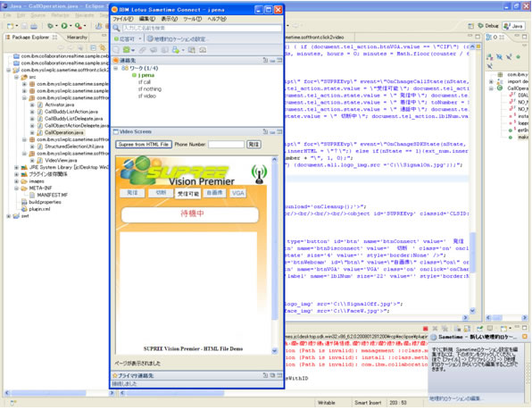Toggle the VGA resolution button
The image size is (532, 410).
[237, 193]
